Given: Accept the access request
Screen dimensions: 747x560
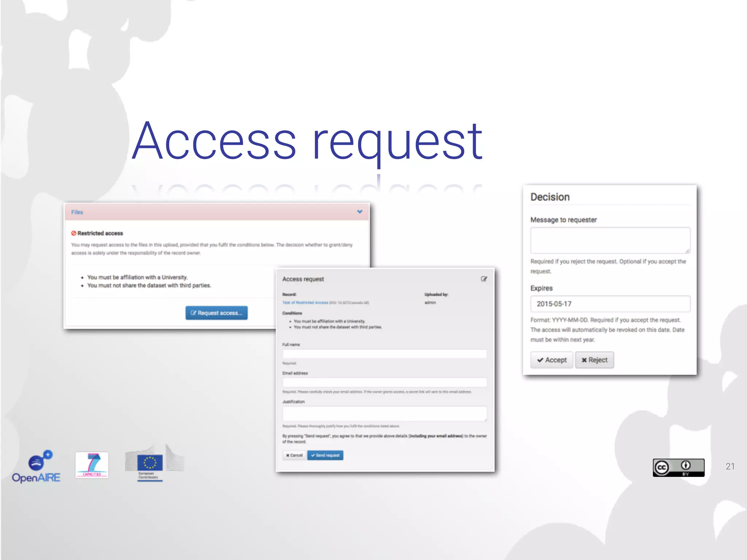Looking at the screenshot, I should click(551, 360).
